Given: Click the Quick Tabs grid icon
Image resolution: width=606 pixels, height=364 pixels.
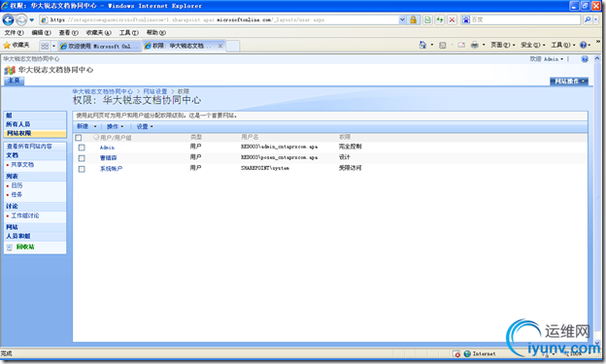Looking at the screenshot, I should 45,46.
